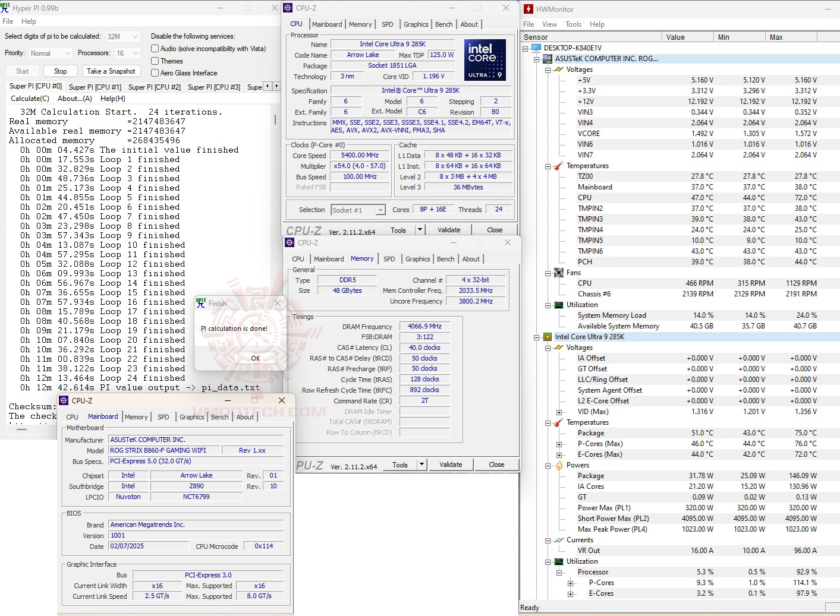Toggle the Themes checkbox in Hyper PI
840x616 pixels.
pos(155,61)
